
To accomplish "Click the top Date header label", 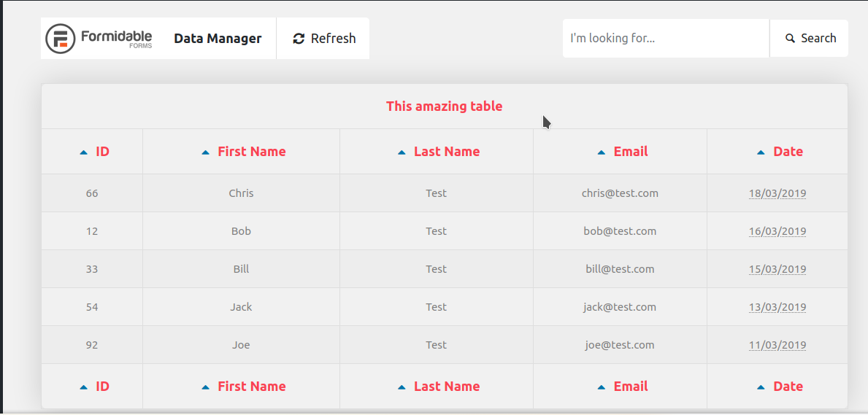I will [788, 152].
